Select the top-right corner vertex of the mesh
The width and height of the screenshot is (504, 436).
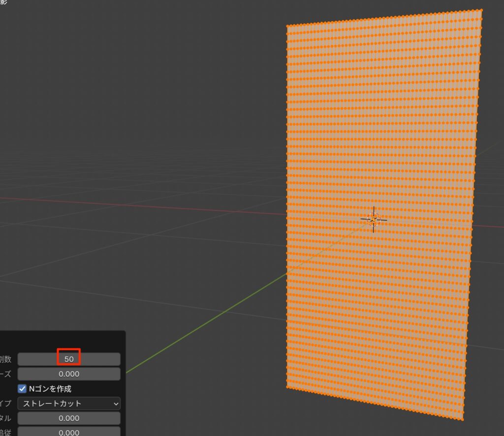(x=481, y=10)
